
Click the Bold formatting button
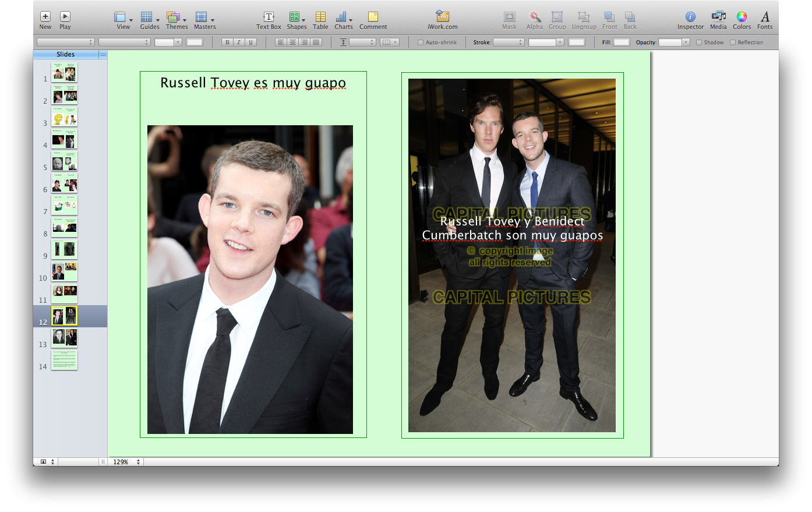227,43
